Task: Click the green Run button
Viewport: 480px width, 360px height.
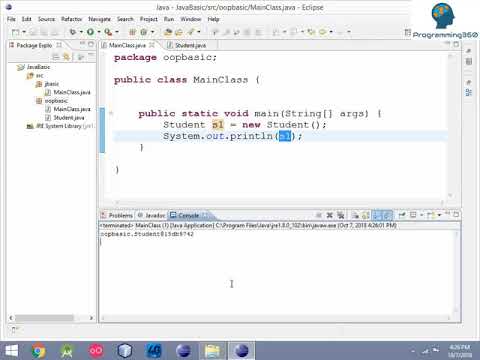Action: pos(90,32)
